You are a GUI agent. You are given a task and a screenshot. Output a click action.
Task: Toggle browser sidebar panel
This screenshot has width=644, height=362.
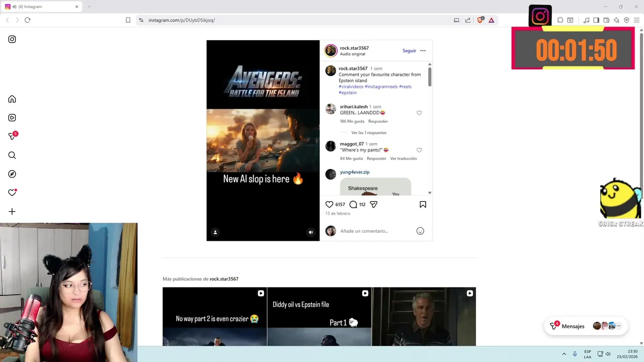coord(596,20)
